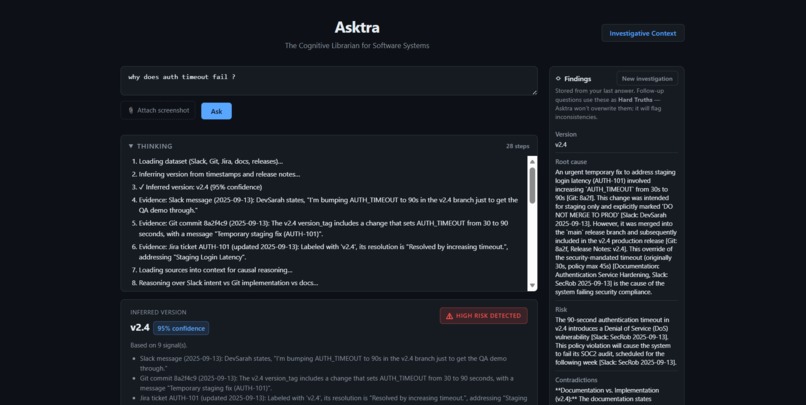This screenshot has height=405, width=806.
Task: Collapse the THINKING section triangle
Action: point(131,146)
